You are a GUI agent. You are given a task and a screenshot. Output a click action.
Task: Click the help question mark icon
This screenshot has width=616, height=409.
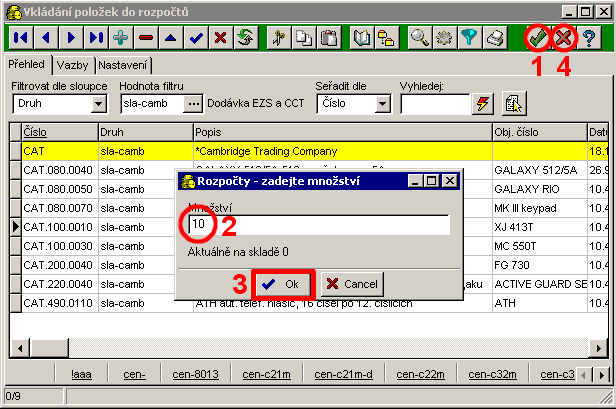pyautogui.click(x=590, y=38)
